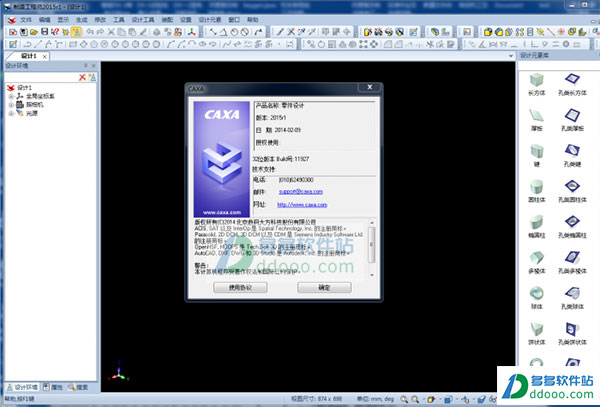Click the license text scrollbar up arrow
This screenshot has height=407, width=600.
[372, 223]
